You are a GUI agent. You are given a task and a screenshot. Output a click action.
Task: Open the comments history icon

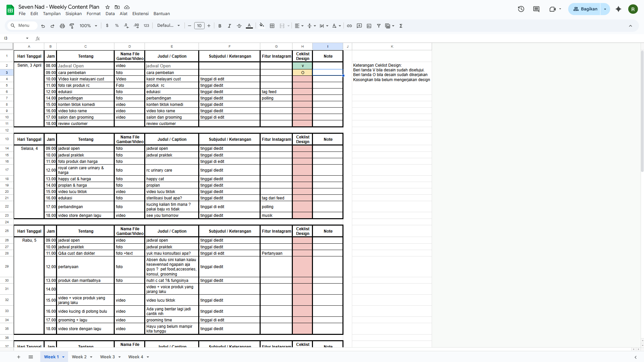point(536,9)
